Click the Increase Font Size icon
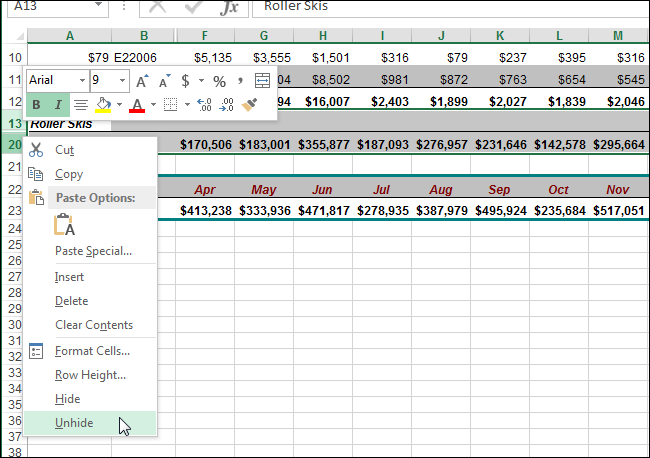The image size is (650, 458). click(x=142, y=80)
